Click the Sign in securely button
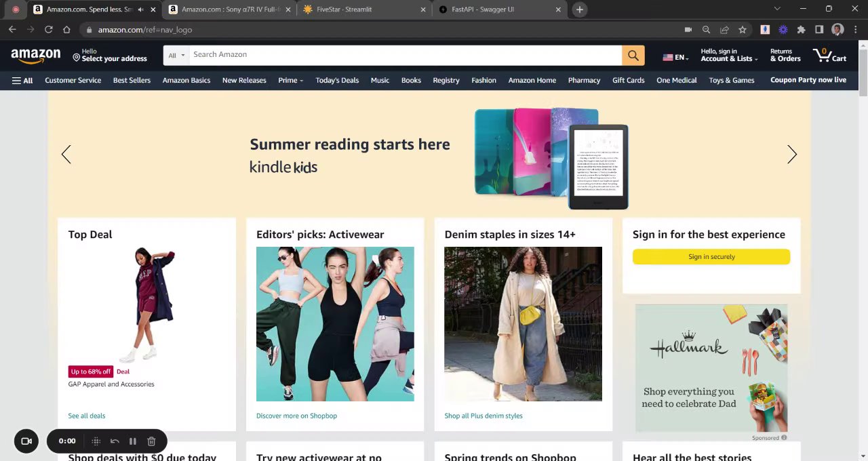Image resolution: width=868 pixels, height=461 pixels. click(711, 257)
